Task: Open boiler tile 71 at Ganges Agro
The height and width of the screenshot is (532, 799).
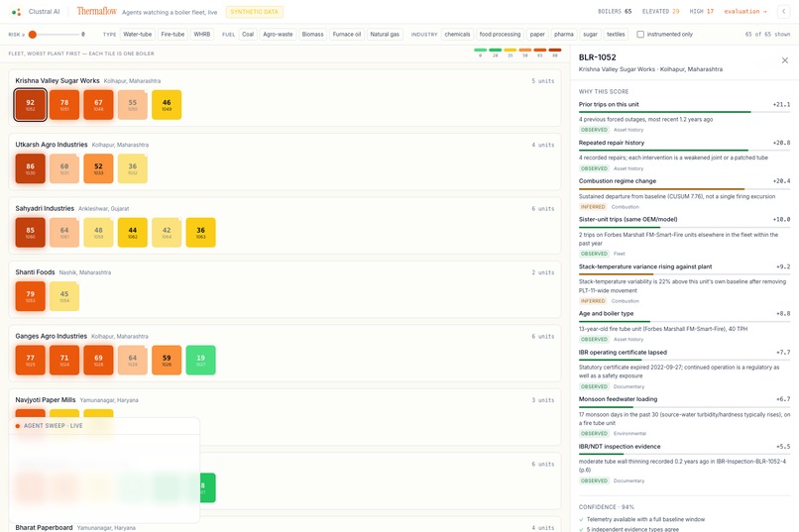Action: (x=64, y=360)
